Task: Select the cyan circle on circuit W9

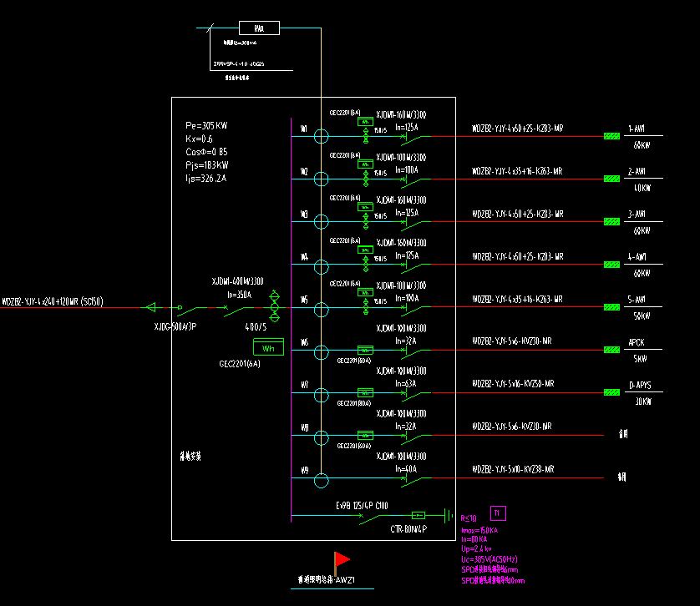Action: click(321, 481)
